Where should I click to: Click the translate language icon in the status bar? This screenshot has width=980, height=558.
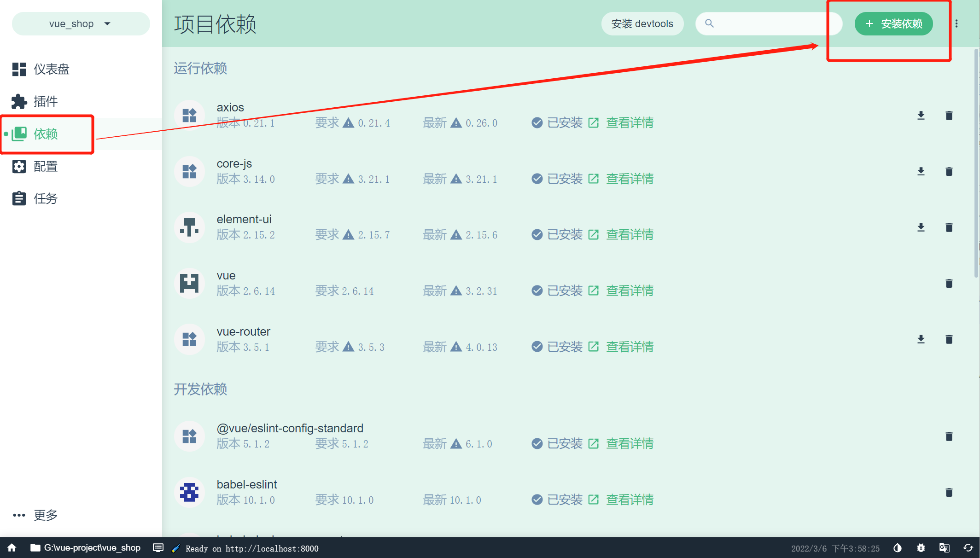(944, 548)
